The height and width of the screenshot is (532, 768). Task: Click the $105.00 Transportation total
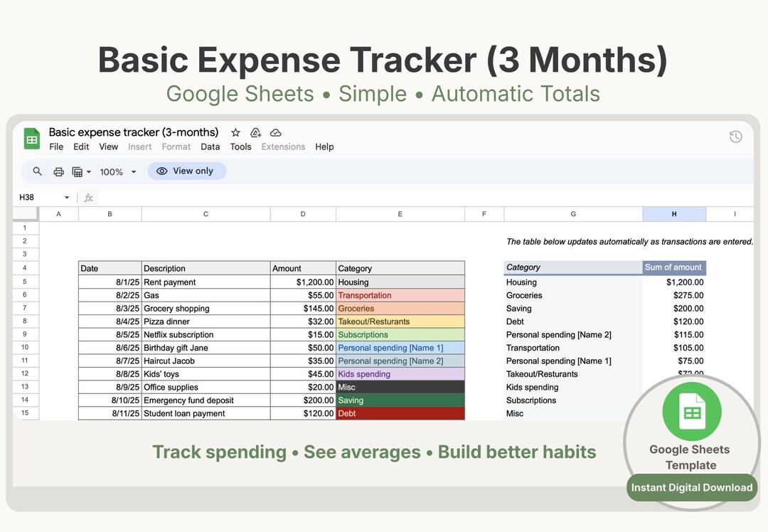coord(674,348)
